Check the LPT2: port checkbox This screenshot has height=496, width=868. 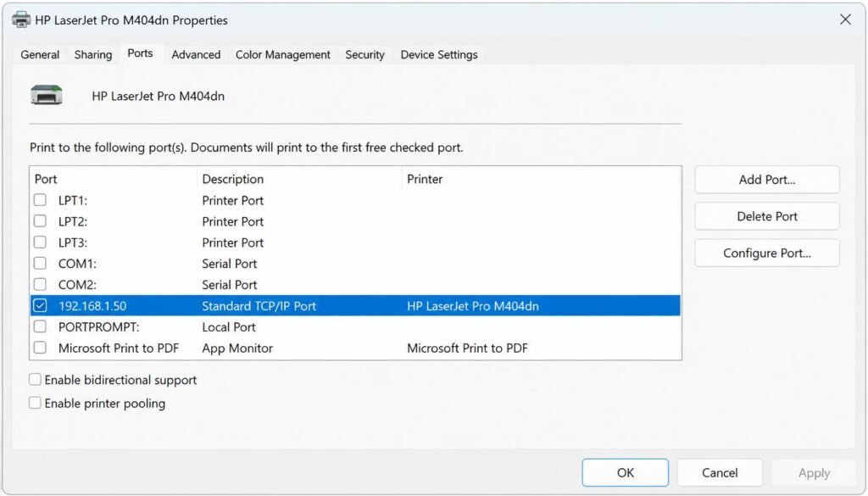(40, 221)
